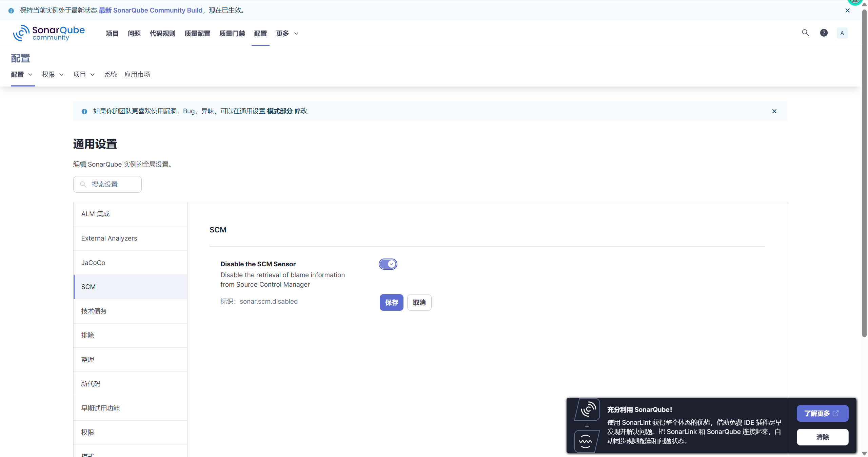Viewport: 868px width, 457px height.
Task: Select 整理 settings category
Action: tap(130, 360)
